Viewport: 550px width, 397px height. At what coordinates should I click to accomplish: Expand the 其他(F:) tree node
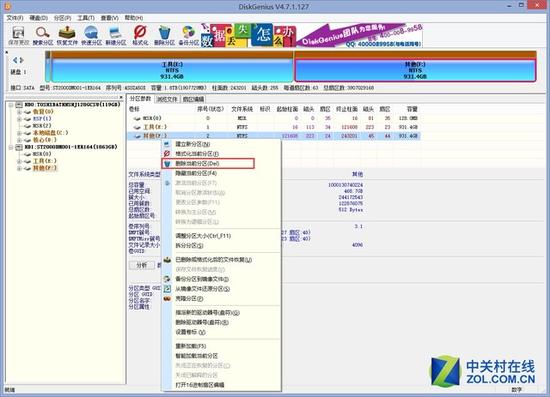pos(19,168)
